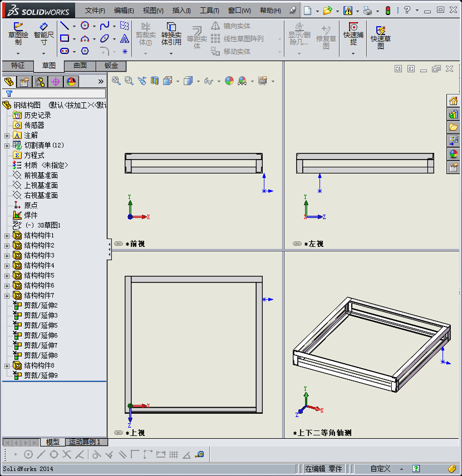Click the feature tree filter input field

click(x=54, y=93)
